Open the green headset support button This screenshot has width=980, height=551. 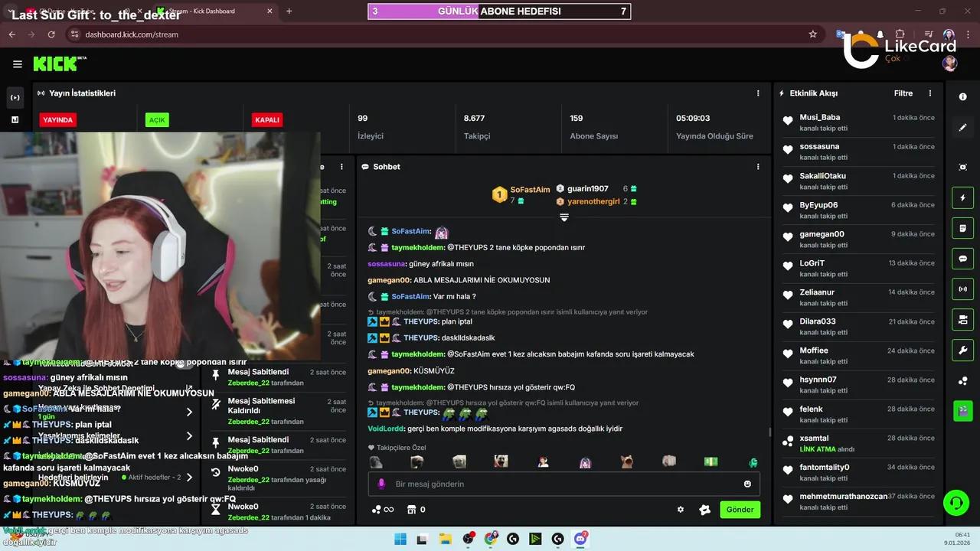click(955, 503)
